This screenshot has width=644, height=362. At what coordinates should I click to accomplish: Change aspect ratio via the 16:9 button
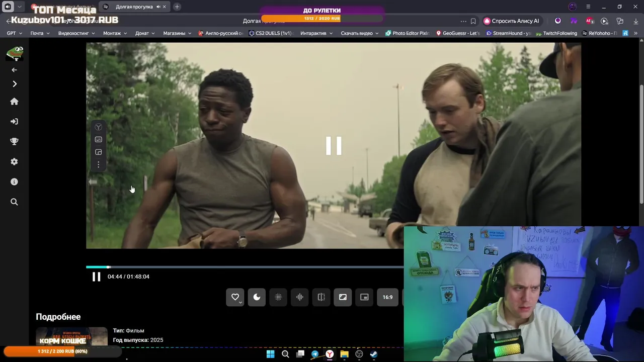click(x=387, y=297)
